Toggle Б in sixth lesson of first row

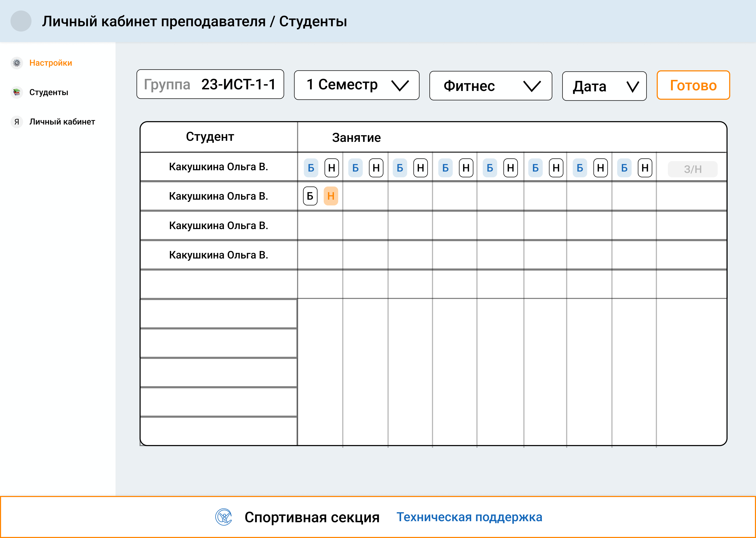click(535, 168)
